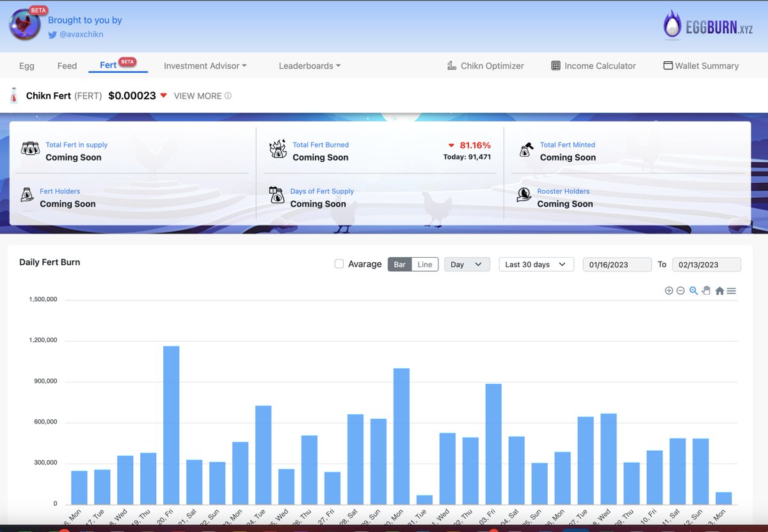Click the info icon beside VIEW MORE
Image resolution: width=768 pixels, height=532 pixels.
coord(228,96)
